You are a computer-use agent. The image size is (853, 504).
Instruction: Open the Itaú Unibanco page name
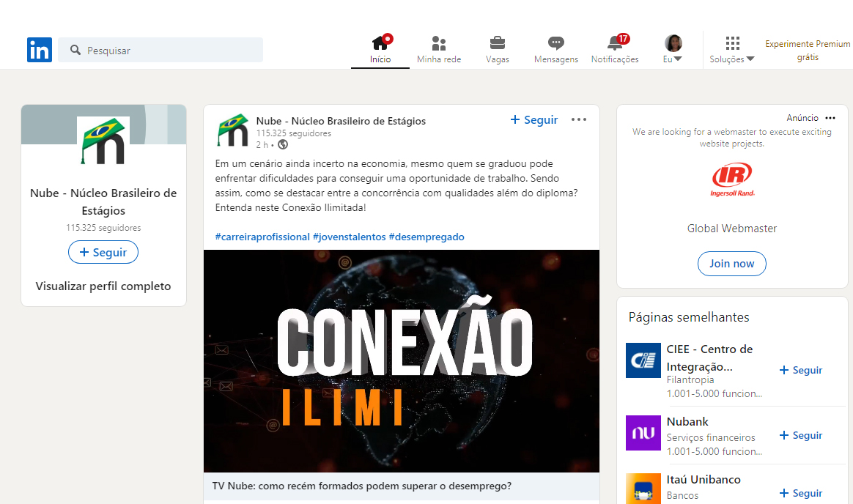point(704,480)
